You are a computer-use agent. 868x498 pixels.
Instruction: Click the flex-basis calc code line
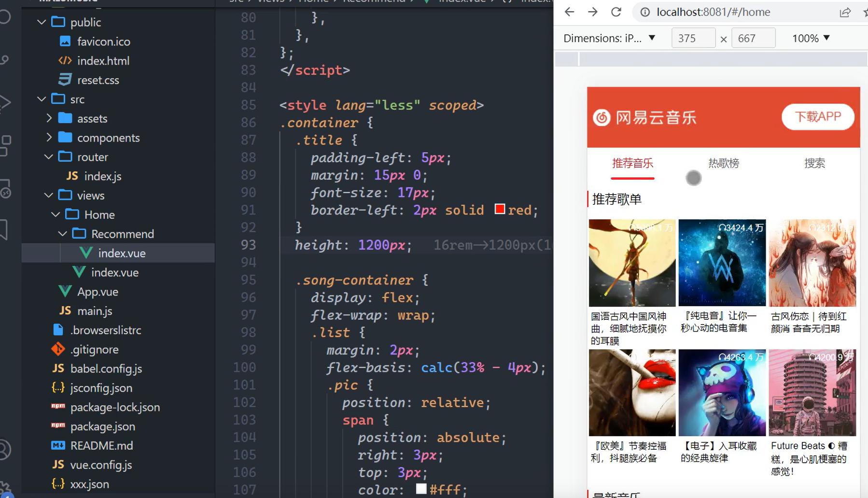(435, 368)
